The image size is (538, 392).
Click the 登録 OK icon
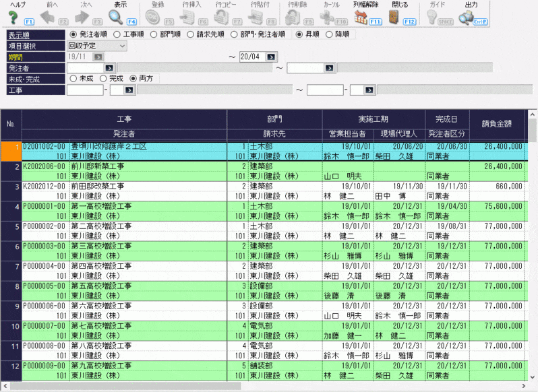point(152,17)
